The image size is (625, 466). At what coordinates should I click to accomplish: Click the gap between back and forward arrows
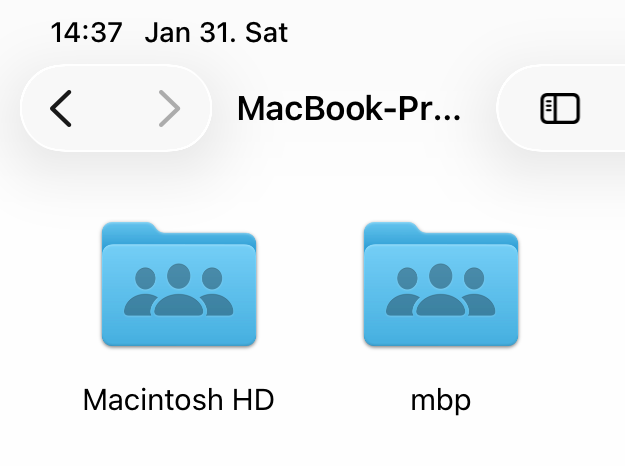click(x=115, y=108)
